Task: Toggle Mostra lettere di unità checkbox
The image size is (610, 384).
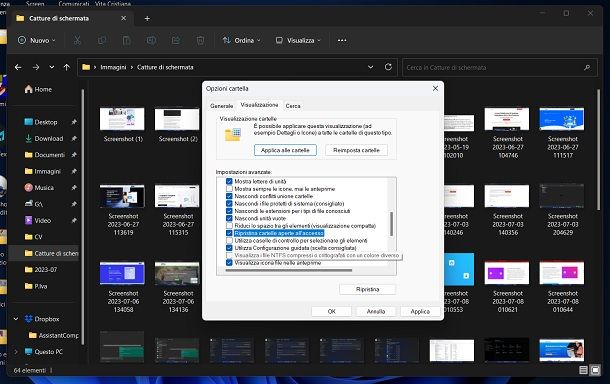Action: tap(229, 181)
